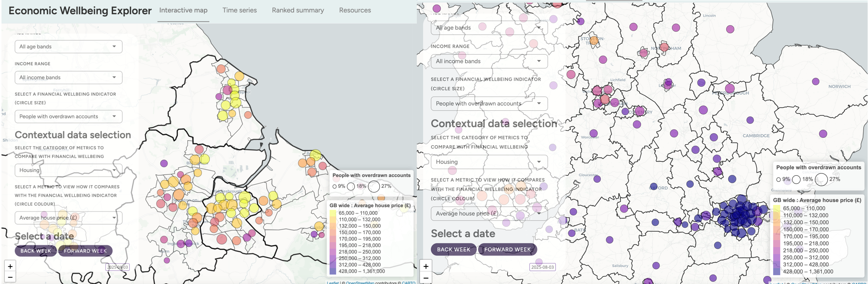Image resolution: width=868 pixels, height=284 pixels.
Task: Click the right map's zoom out button
Action: pyautogui.click(x=426, y=278)
